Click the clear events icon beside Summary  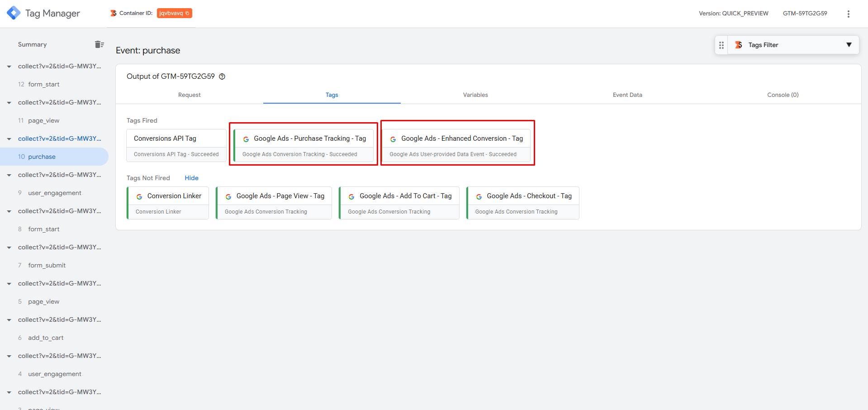[99, 44]
